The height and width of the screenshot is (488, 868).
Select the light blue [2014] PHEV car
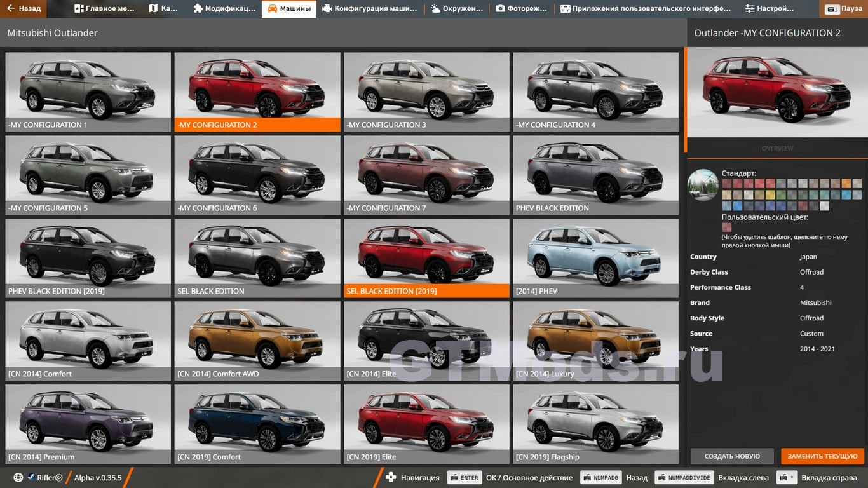(x=595, y=258)
